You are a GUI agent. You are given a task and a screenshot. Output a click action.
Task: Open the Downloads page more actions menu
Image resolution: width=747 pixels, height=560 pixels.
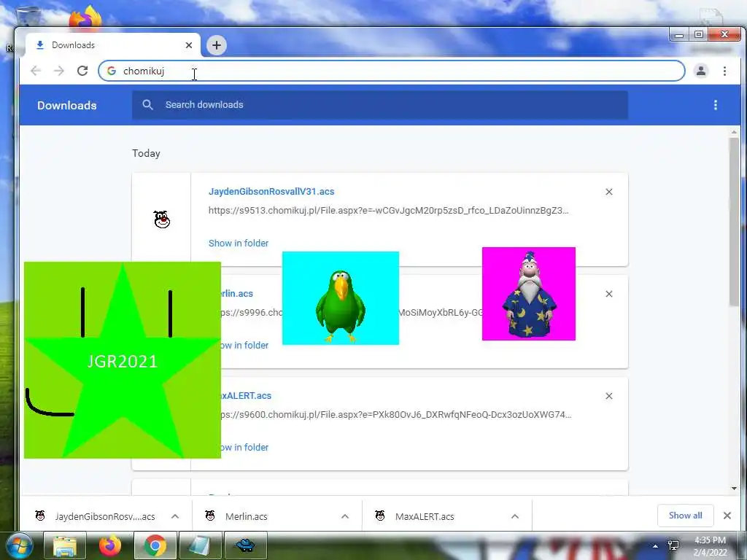click(x=716, y=105)
